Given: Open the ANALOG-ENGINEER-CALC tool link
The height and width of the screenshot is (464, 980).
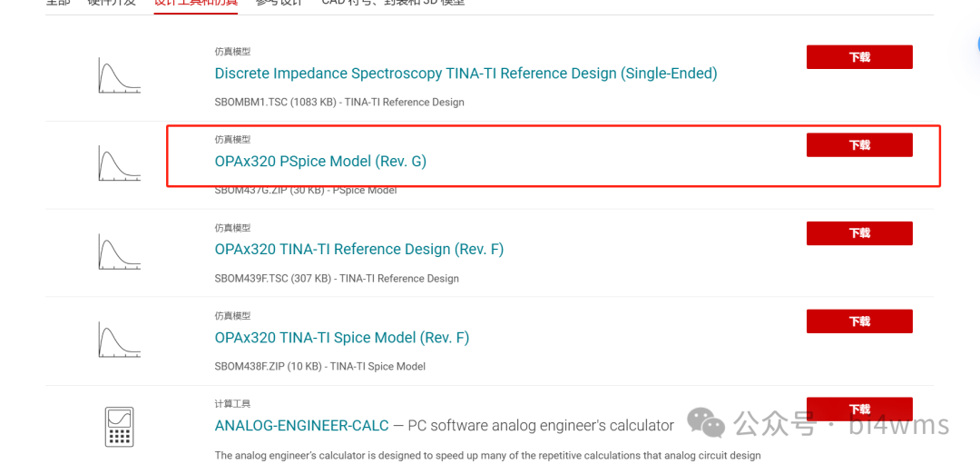Looking at the screenshot, I should pos(301,425).
